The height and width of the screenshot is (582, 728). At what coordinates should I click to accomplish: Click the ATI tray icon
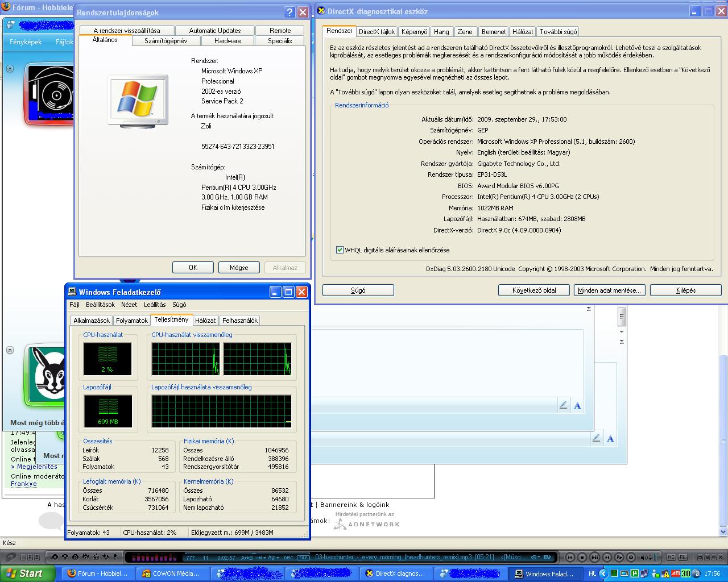(676, 573)
